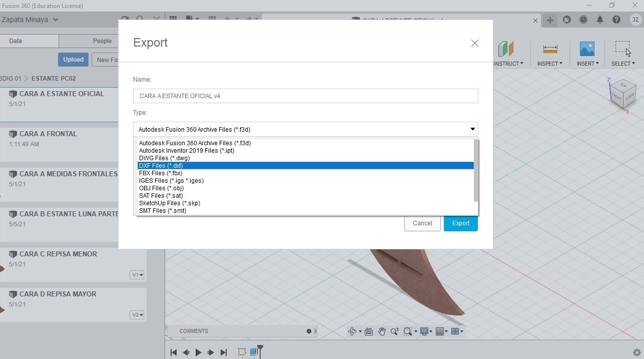The width and height of the screenshot is (644, 359).
Task: Click the SELECT window selection icon
Action: (622, 49)
